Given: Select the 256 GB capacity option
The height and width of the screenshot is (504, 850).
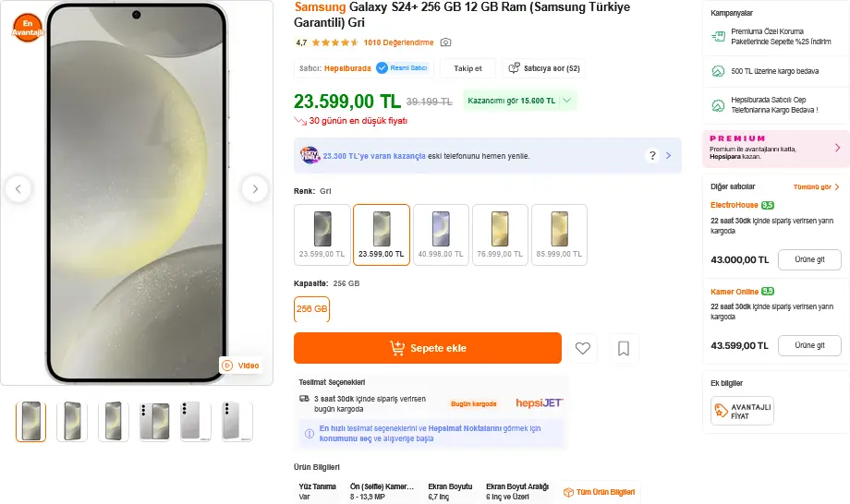Looking at the screenshot, I should click(311, 309).
